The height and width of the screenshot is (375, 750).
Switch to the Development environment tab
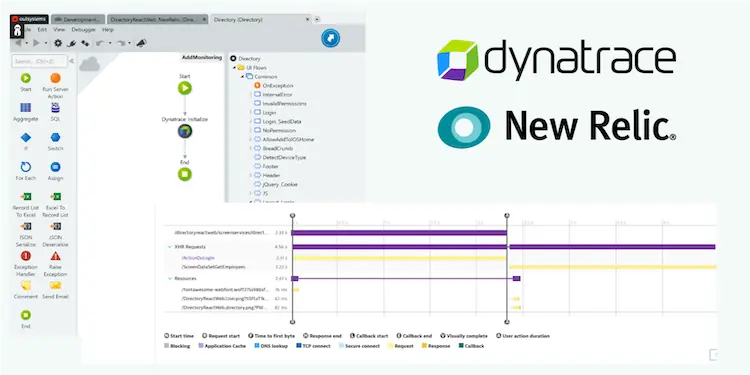[77, 20]
